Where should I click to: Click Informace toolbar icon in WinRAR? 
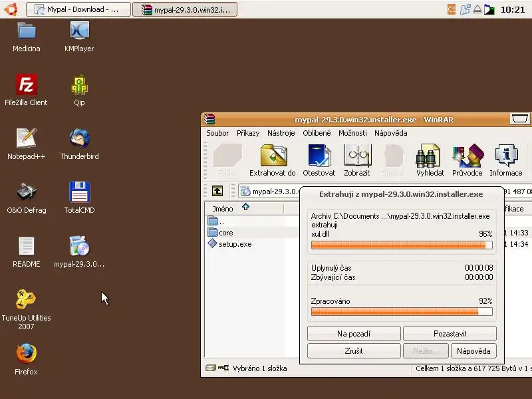pyautogui.click(x=506, y=160)
